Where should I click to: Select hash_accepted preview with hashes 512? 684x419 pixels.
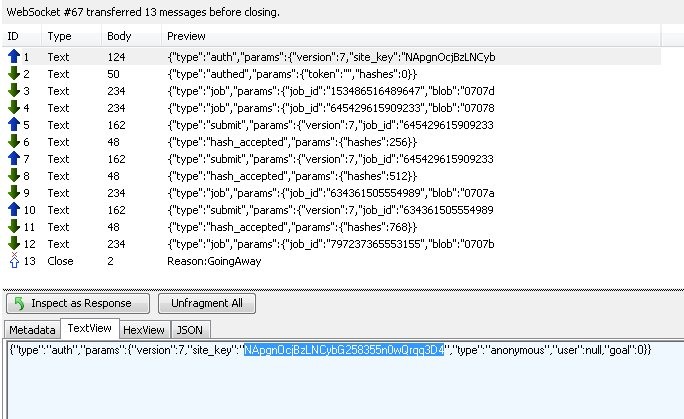click(292, 176)
